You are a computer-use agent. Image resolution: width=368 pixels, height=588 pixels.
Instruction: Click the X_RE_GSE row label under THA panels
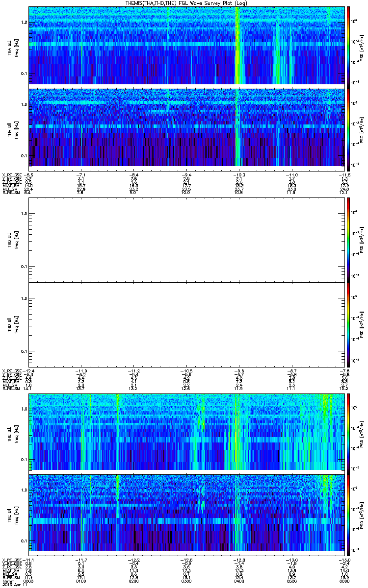click(12, 174)
